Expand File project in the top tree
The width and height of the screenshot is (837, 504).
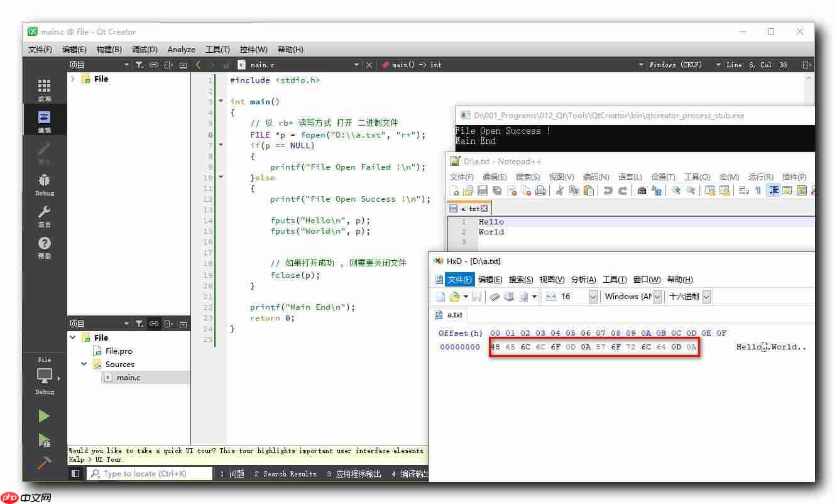pos(73,79)
